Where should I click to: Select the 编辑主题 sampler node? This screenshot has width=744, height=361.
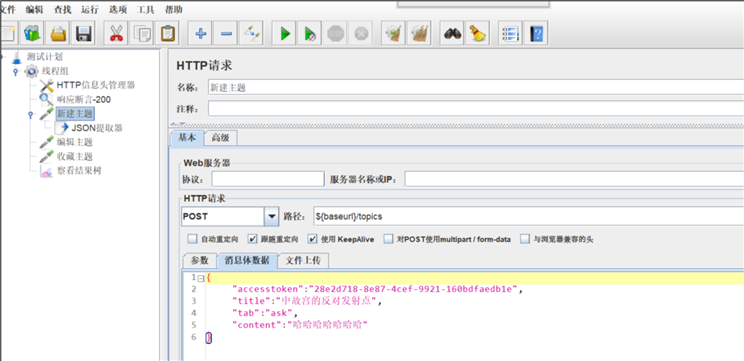pyautogui.click(x=74, y=142)
